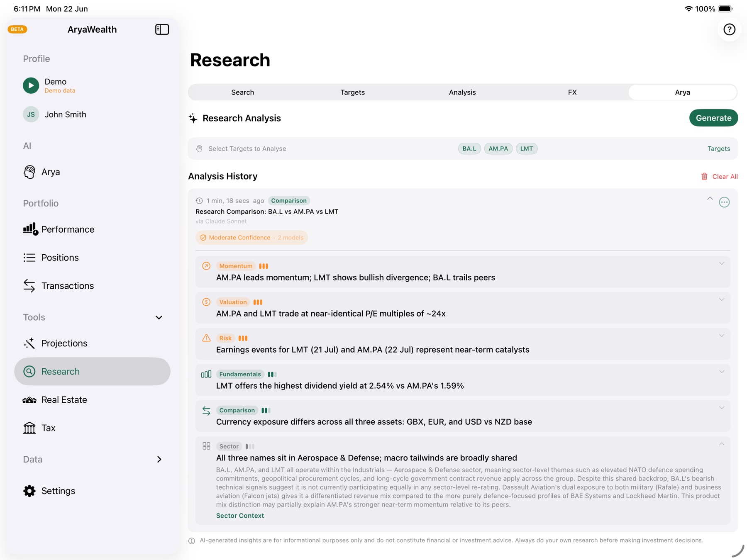Click the Risk warning triangle icon

click(206, 338)
